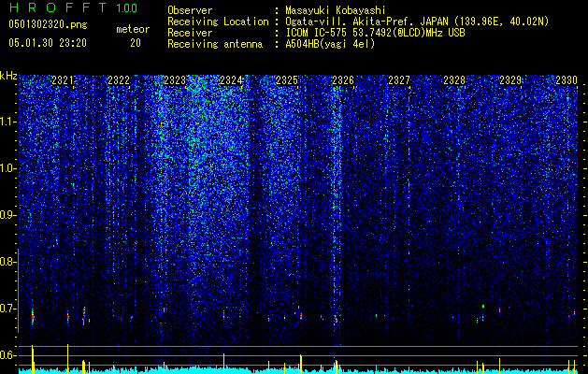588x374 pixels.
Task: Click the observer name Masayuki Kobayashi
Action: pos(336,10)
